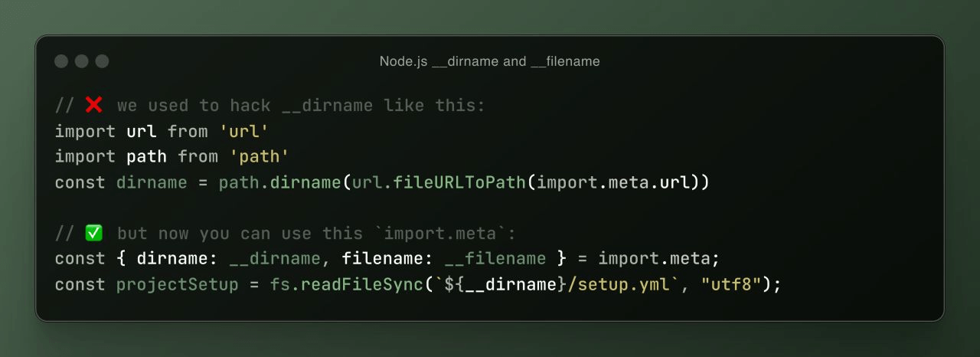Click the rightmost gray window dot
The image size is (980, 357).
tap(102, 61)
